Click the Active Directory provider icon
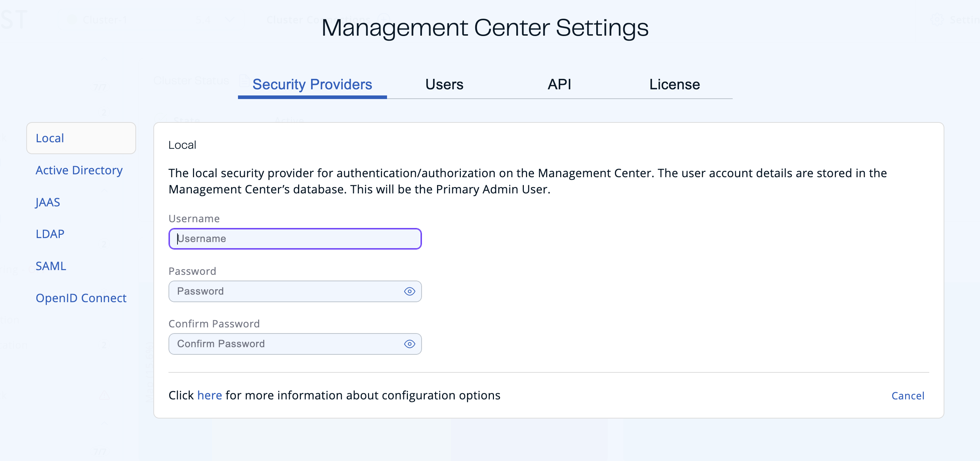This screenshot has height=461, width=980. [79, 170]
